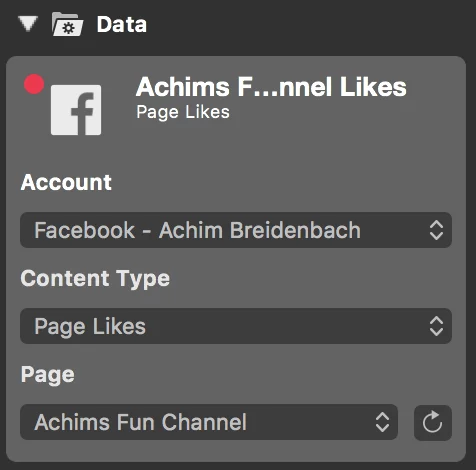
Task: Open the Account dropdown
Action: tap(236, 230)
